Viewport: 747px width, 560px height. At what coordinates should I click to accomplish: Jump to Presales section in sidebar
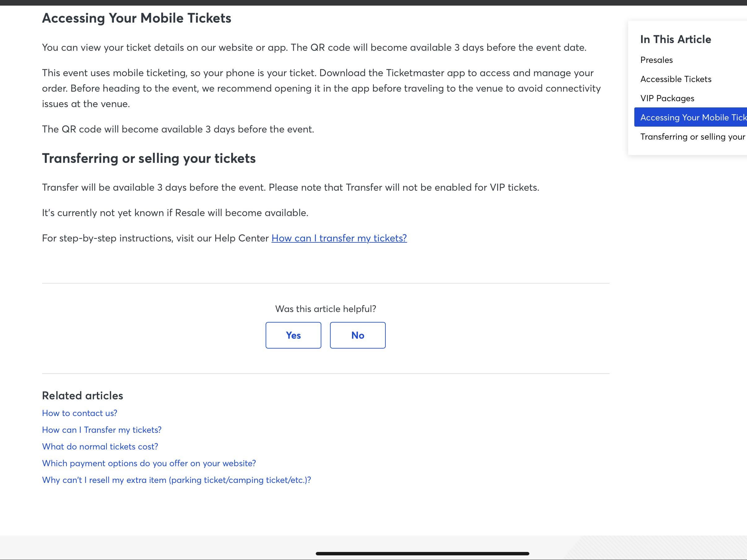click(x=656, y=60)
